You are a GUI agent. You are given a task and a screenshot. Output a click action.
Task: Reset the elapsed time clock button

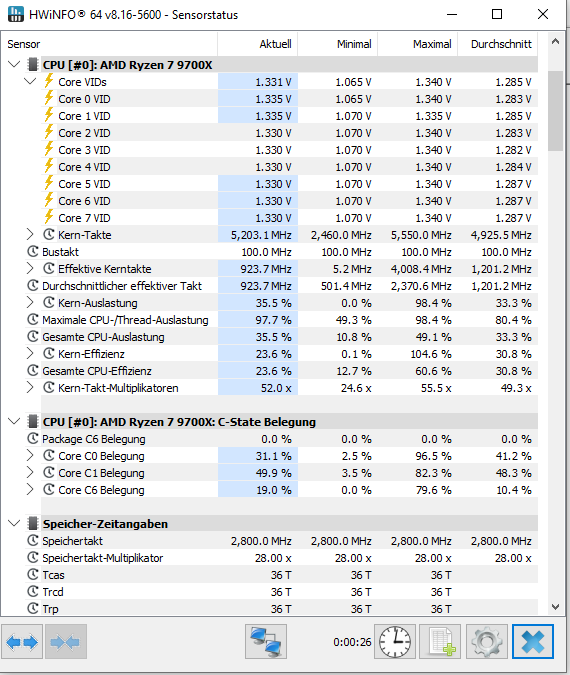pyautogui.click(x=395, y=642)
